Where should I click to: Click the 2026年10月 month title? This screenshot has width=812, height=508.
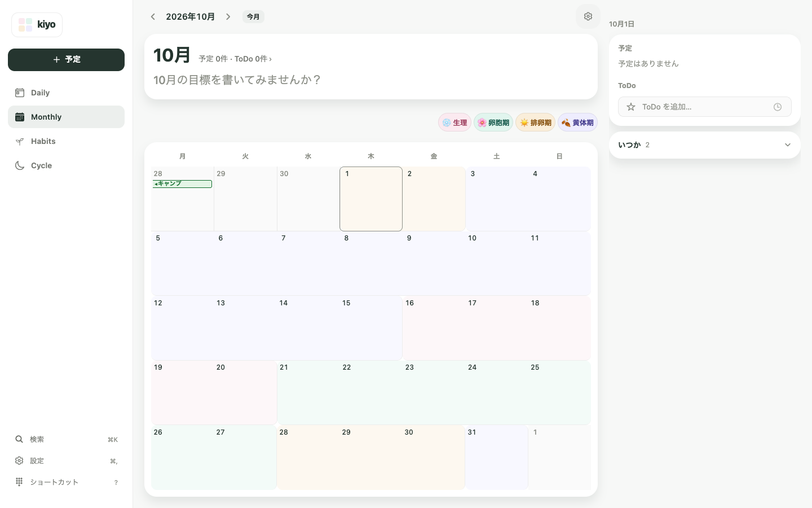click(x=190, y=17)
